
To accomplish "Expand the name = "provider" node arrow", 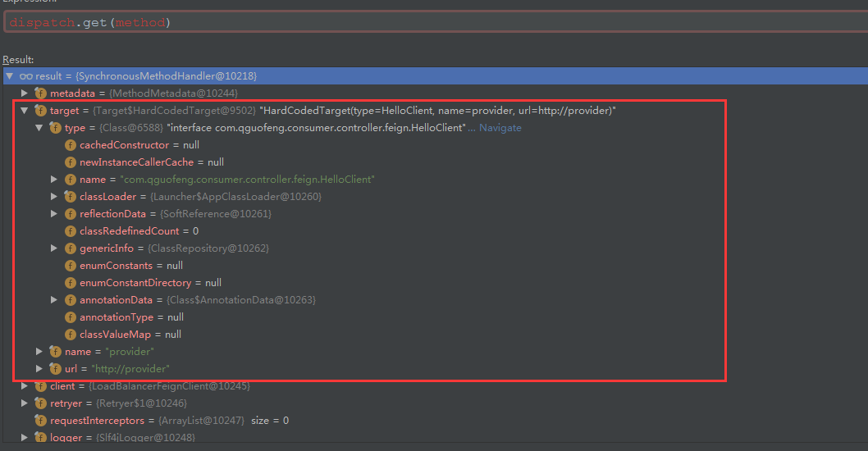I will point(39,352).
